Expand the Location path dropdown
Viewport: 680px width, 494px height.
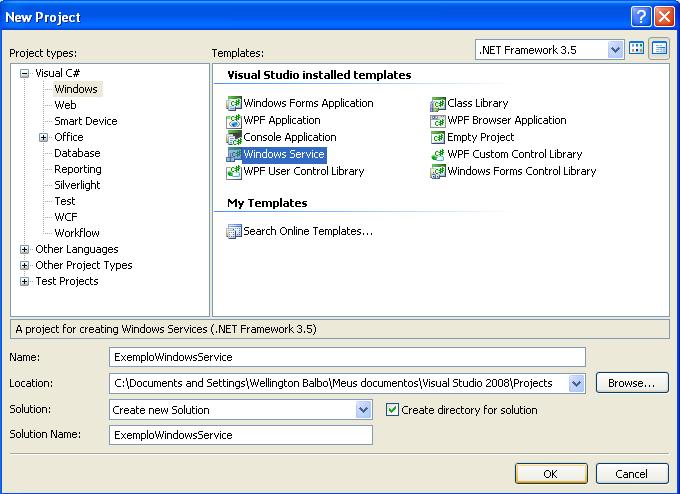pyautogui.click(x=576, y=383)
